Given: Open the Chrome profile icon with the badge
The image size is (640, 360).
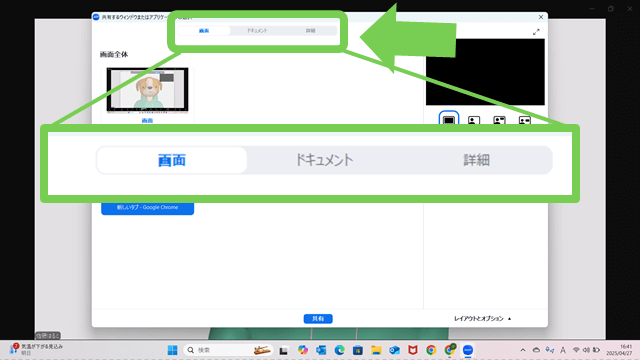Looking at the screenshot, I should 450,350.
